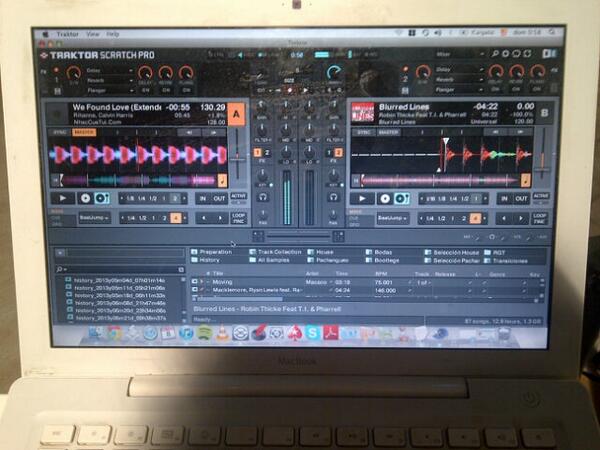Open FX unit 2 Flanger effect dropdown
The image size is (600, 450).
click(458, 90)
